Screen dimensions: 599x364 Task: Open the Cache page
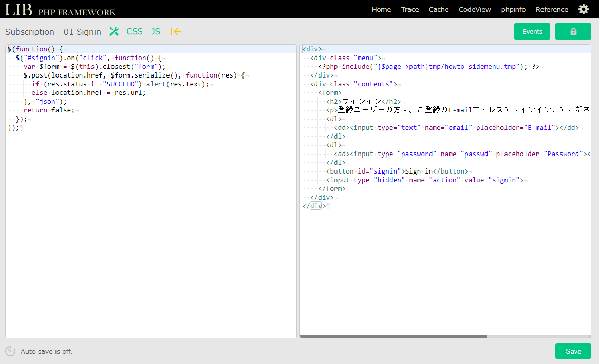[x=439, y=9]
